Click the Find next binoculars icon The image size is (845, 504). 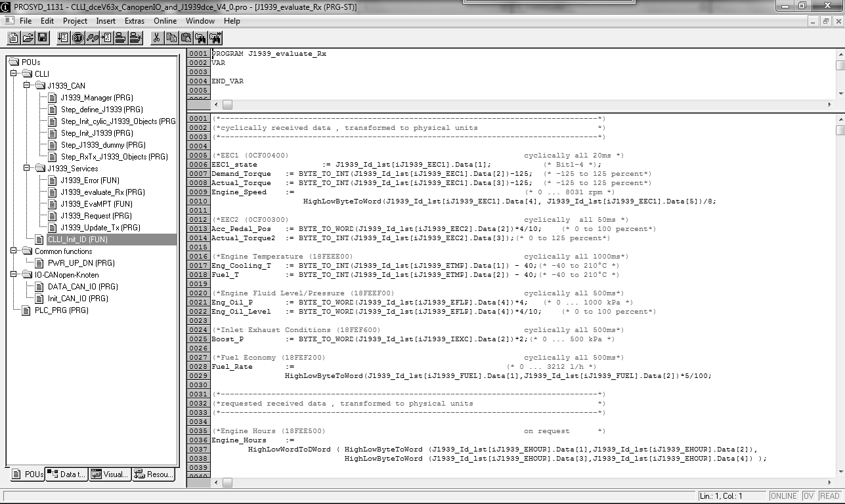tap(216, 37)
